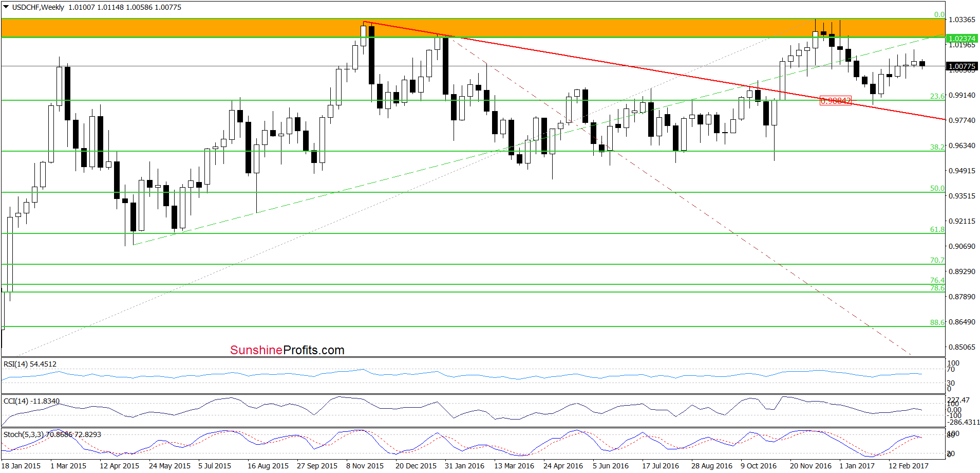Click the 0.89290 price axis value
The image size is (980, 473).
click(962, 271)
